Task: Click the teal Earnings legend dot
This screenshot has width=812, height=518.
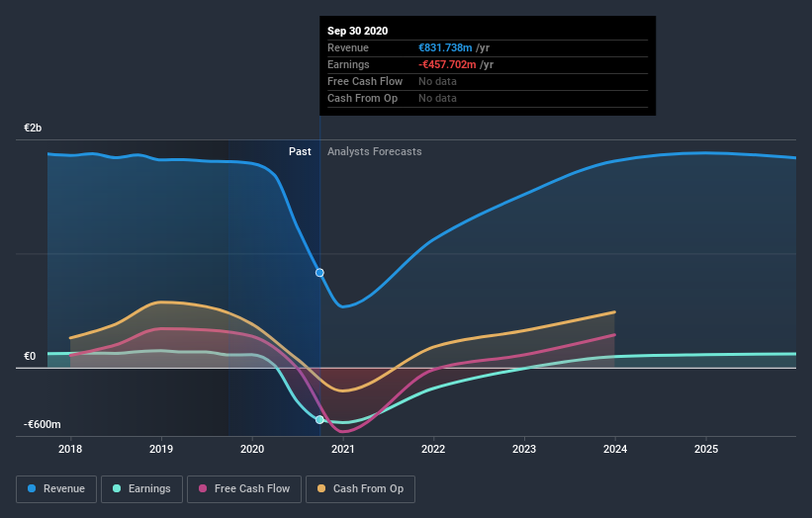Action: (117, 488)
